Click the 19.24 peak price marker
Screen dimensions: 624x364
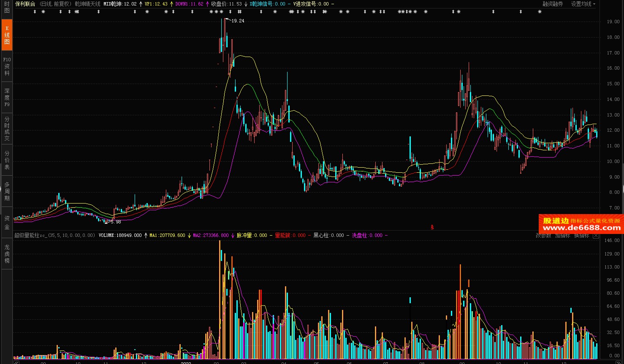238,21
